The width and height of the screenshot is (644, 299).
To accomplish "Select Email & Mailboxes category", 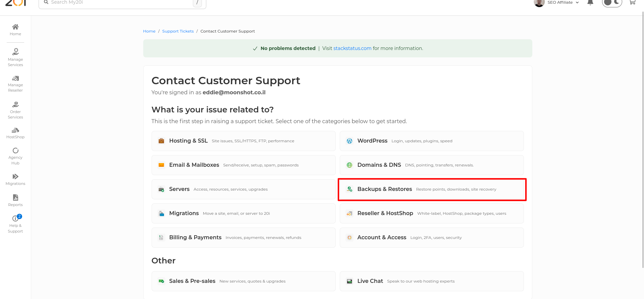I will click(244, 165).
